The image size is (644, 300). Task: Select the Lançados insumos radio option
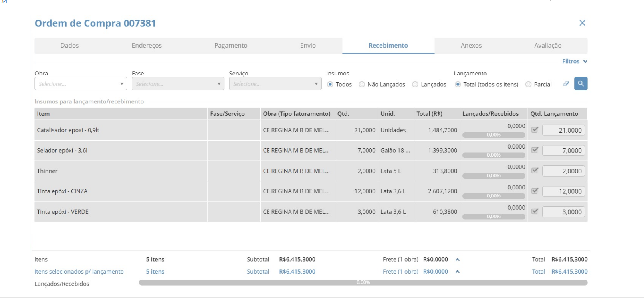pos(415,85)
